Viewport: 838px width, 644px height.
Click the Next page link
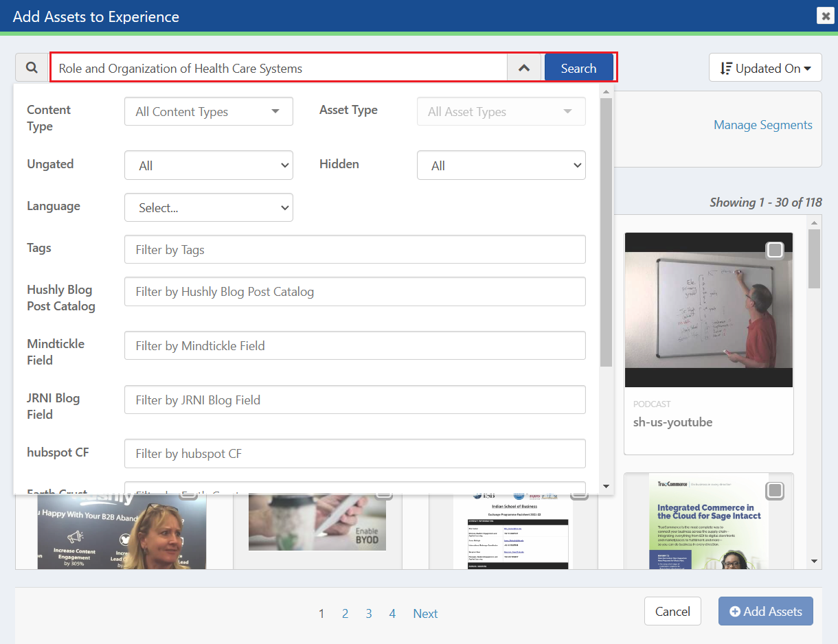(x=425, y=614)
